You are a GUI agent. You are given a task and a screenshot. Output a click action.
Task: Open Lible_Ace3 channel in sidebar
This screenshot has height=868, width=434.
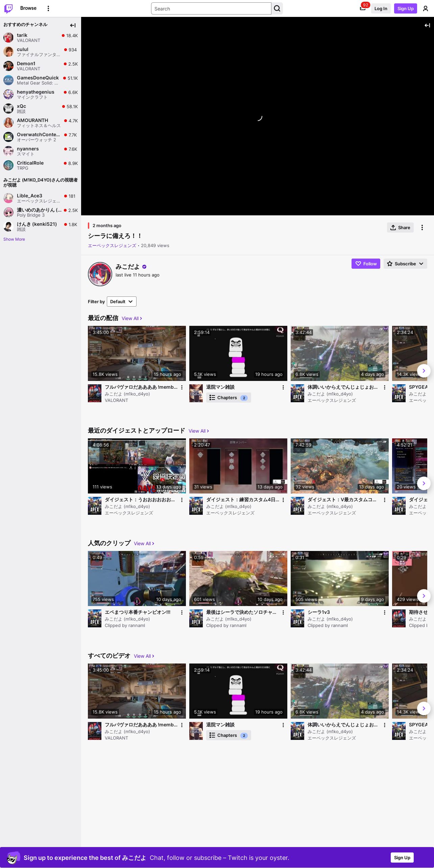tap(41, 198)
